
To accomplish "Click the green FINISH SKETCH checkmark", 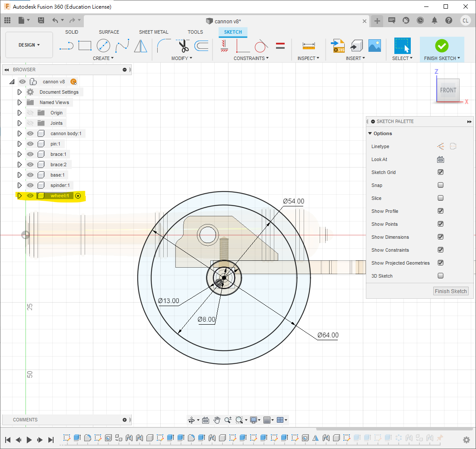I will pos(441,45).
